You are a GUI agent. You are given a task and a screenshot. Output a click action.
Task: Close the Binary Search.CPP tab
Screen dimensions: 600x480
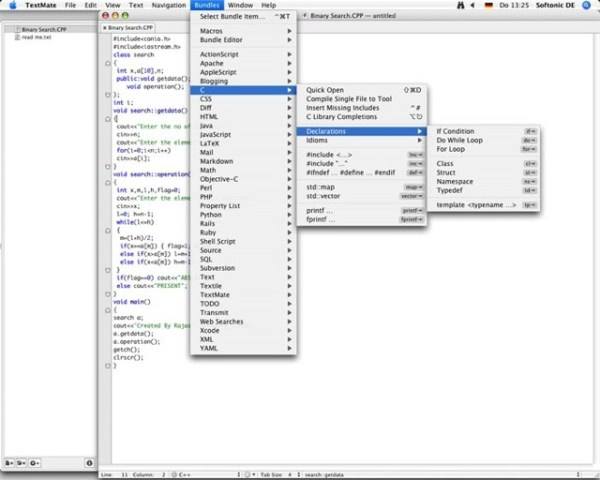(105, 28)
